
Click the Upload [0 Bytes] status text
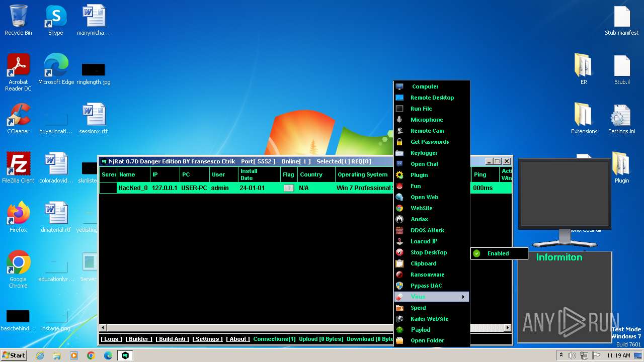[x=320, y=339]
